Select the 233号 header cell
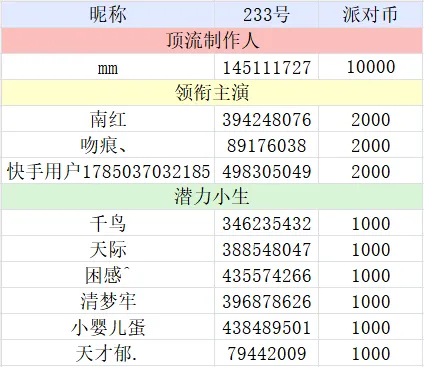Image resolution: width=424 pixels, height=367 pixels. (266, 14)
